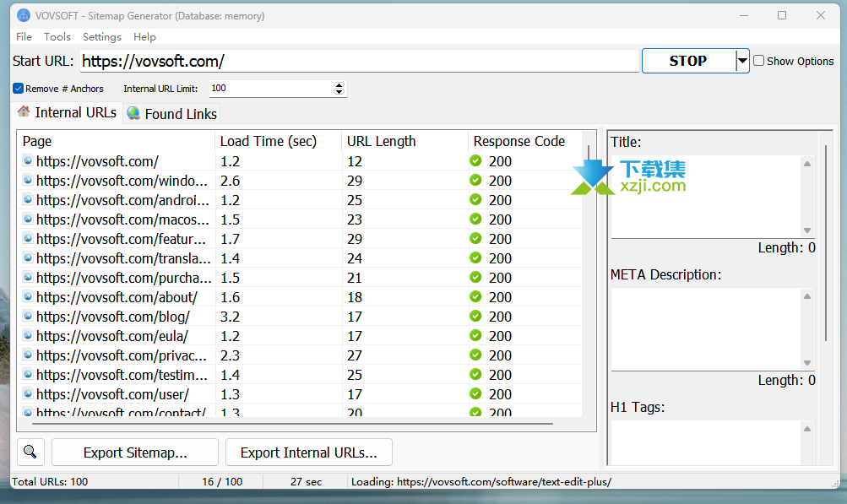847x504 pixels.
Task: Click green check icon in blog row
Action: [x=475, y=316]
